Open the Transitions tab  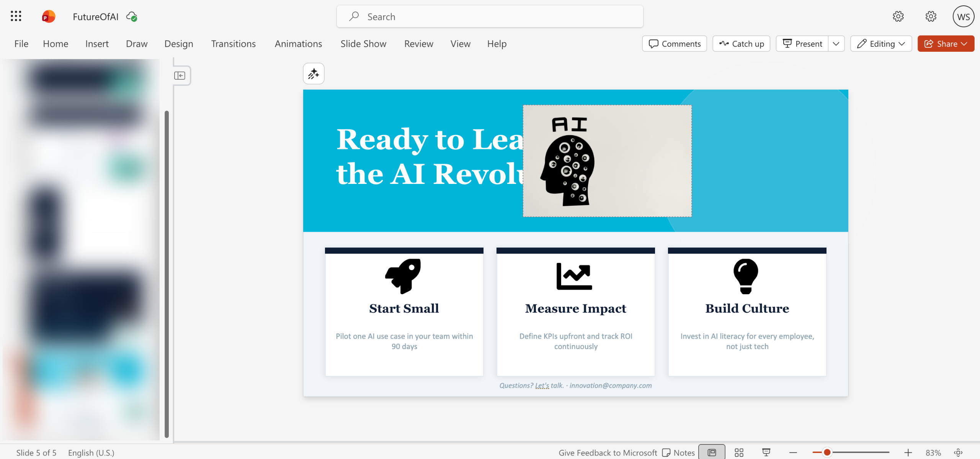point(233,44)
